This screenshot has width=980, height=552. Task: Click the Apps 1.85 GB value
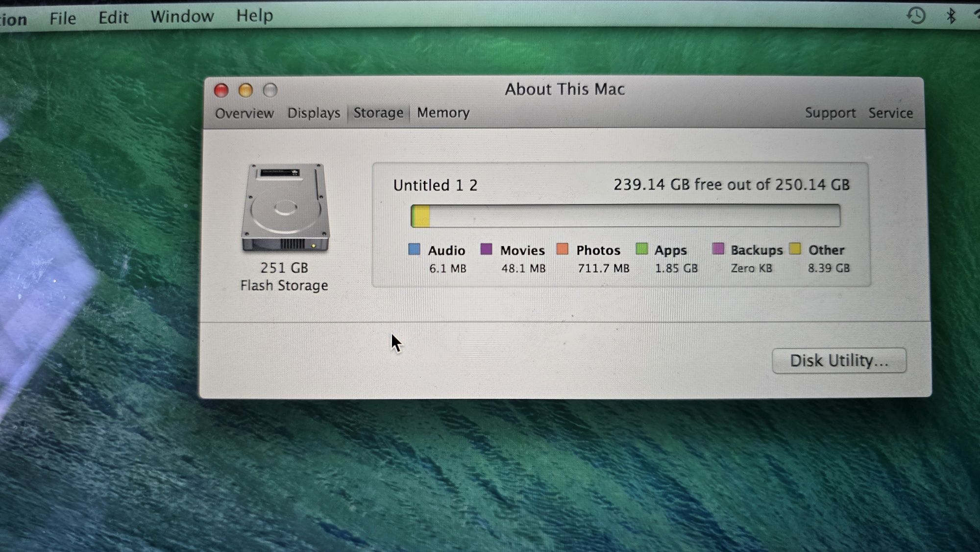tap(676, 269)
